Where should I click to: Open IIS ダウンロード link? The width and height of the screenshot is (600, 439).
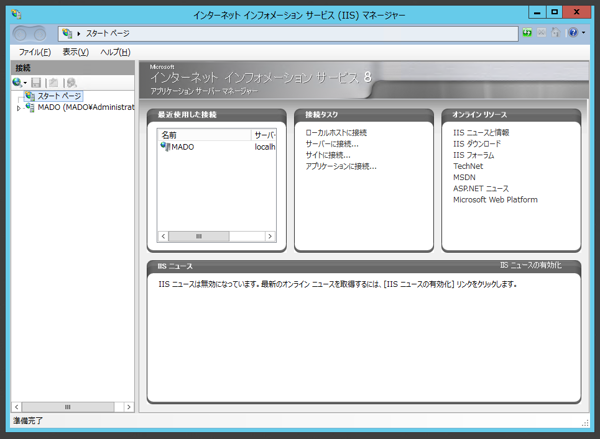(x=477, y=144)
